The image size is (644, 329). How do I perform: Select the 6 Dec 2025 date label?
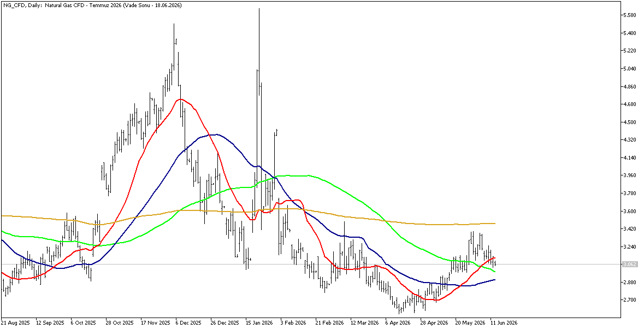[x=188, y=323]
